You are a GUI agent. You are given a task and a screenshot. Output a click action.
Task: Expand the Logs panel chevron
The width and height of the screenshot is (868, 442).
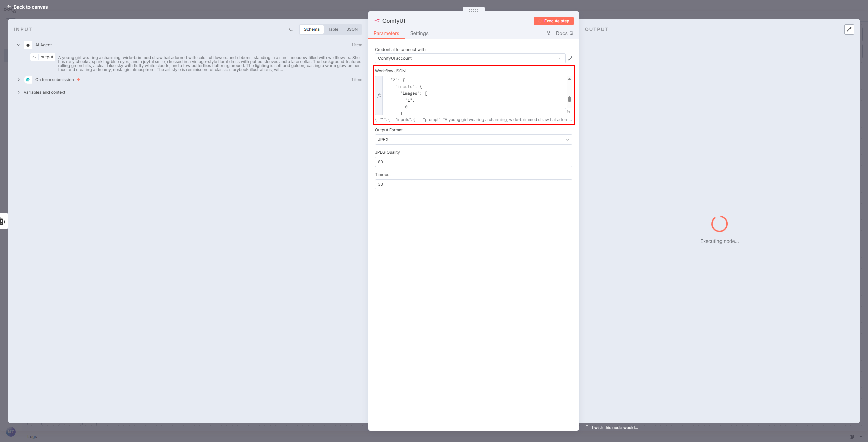861,436
